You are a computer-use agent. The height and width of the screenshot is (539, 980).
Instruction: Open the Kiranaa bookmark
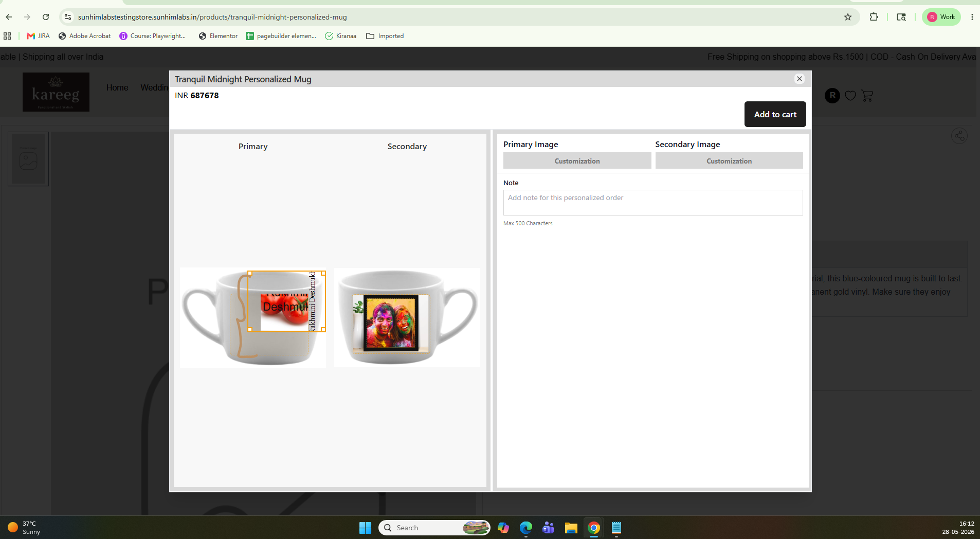tap(341, 36)
